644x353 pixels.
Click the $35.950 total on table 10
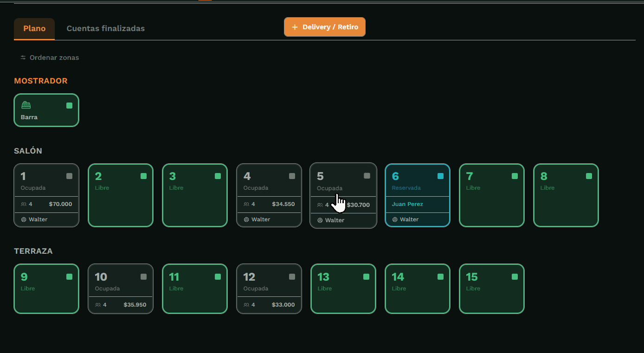pyautogui.click(x=135, y=305)
